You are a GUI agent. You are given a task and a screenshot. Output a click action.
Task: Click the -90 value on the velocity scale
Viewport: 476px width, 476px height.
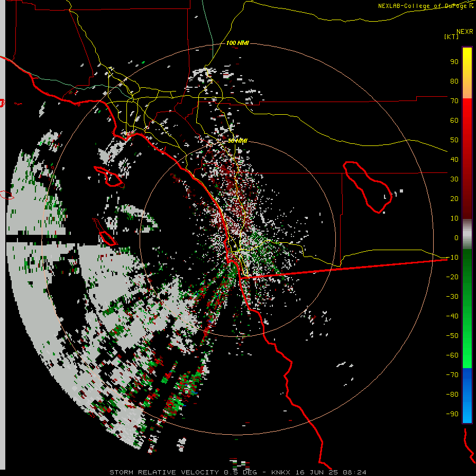[x=452, y=414]
